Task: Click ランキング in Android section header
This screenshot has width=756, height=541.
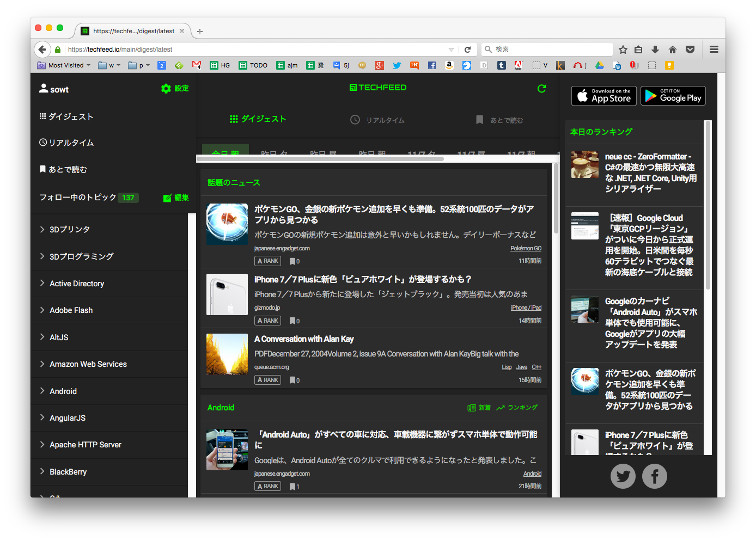Action: point(517,408)
